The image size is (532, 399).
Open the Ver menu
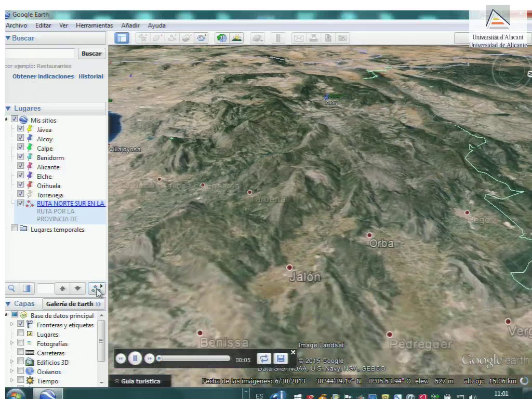63,25
